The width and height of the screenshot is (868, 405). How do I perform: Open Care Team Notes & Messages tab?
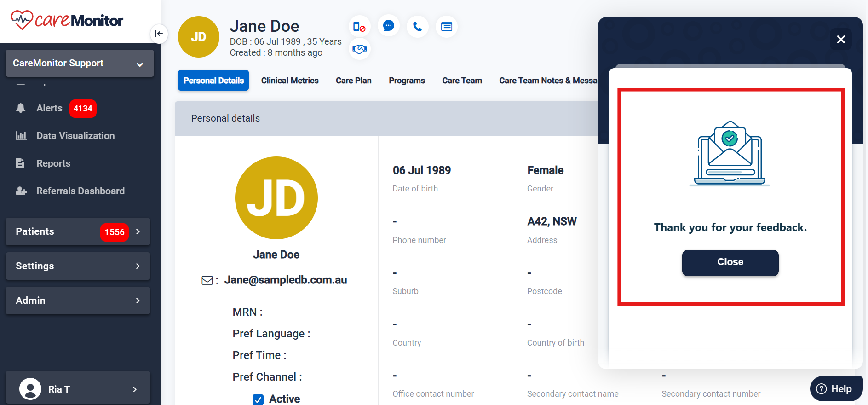pyautogui.click(x=548, y=81)
